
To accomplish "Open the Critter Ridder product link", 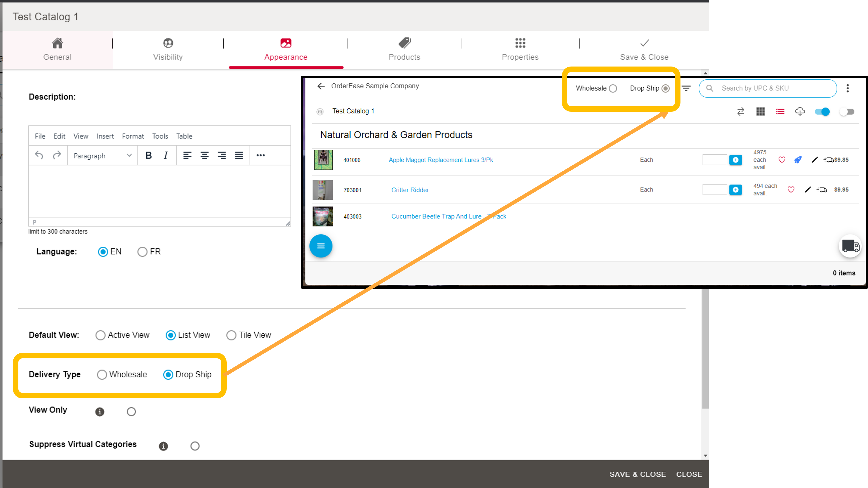I will (410, 190).
